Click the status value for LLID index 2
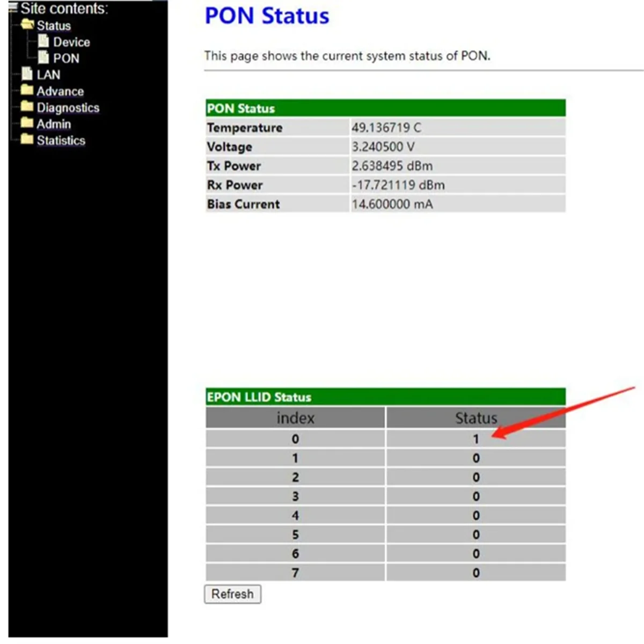Viewport: 644px width, 644px height. click(476, 477)
